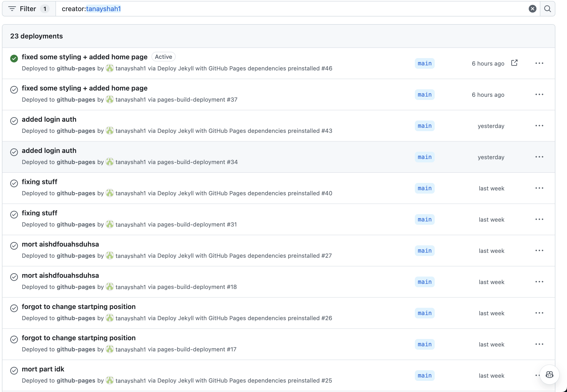Open 'added login auth' deployment #43 title
Viewport: 567px width, 392px height.
49,119
